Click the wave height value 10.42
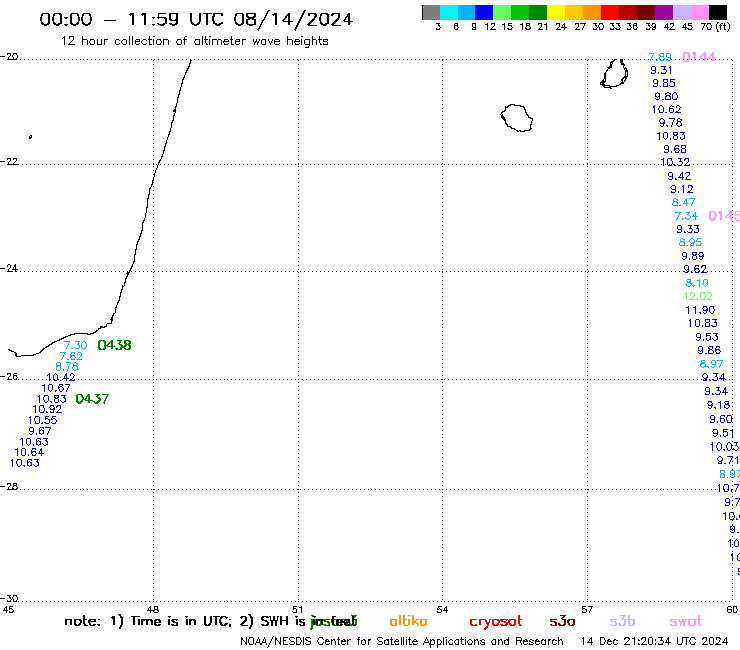740x650 pixels. coord(61,377)
